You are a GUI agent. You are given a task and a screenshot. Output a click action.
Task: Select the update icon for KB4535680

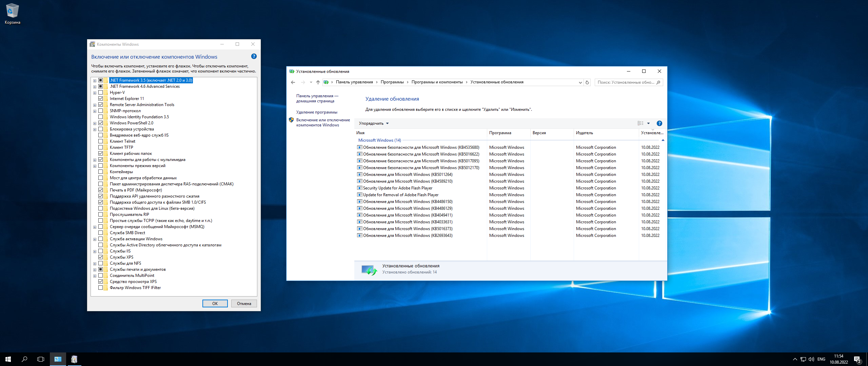[x=359, y=147]
